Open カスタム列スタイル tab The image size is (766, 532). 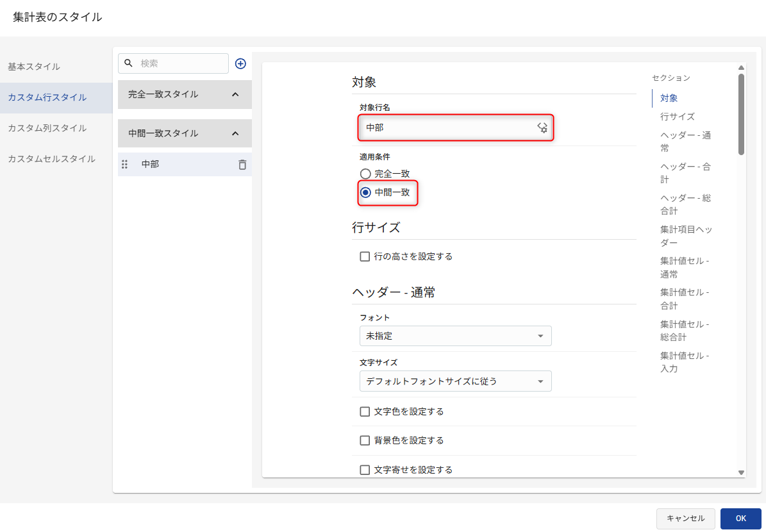[47, 128]
